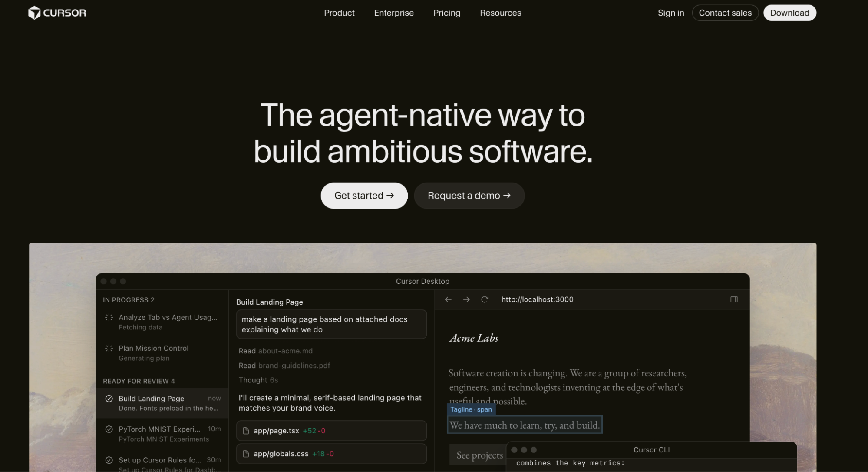Click the Sign in link

tap(670, 13)
